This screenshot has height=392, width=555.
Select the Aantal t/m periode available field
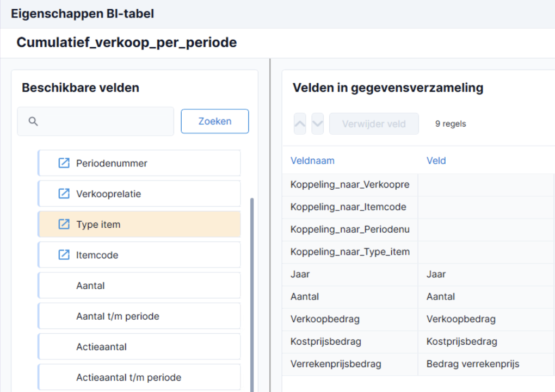point(139,316)
